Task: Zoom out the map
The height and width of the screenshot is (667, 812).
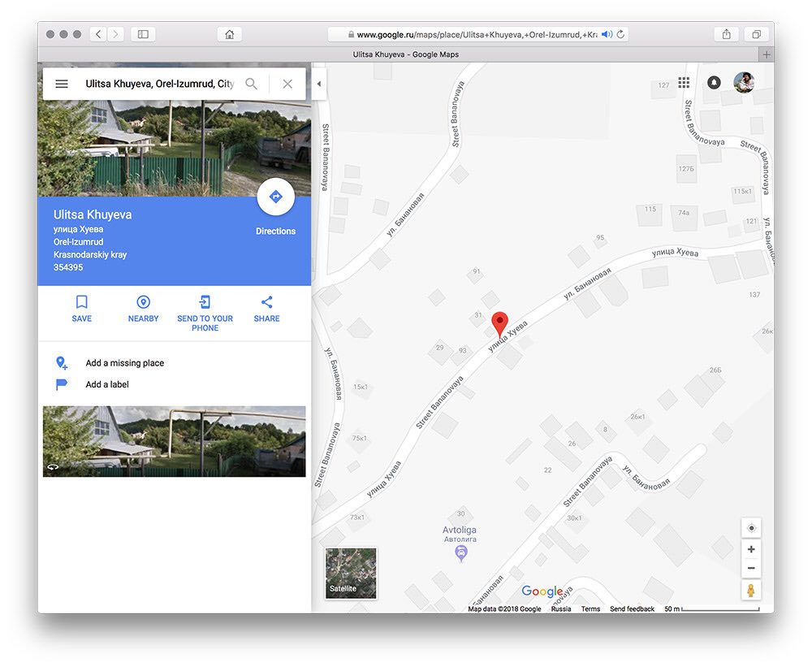Action: pos(751,568)
